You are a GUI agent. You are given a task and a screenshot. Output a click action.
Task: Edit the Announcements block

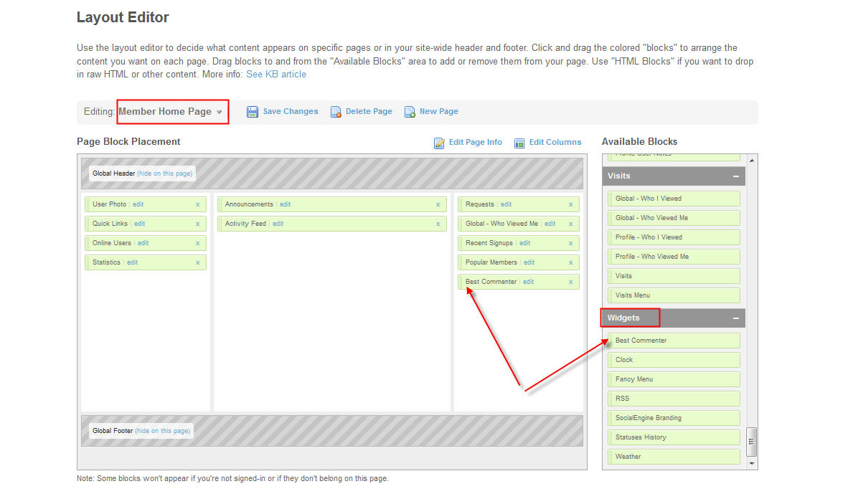(x=285, y=204)
